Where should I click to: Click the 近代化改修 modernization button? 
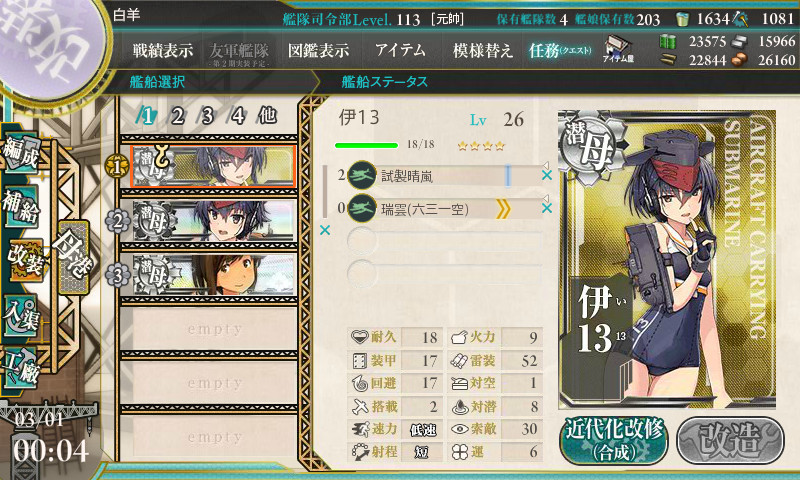(614, 440)
